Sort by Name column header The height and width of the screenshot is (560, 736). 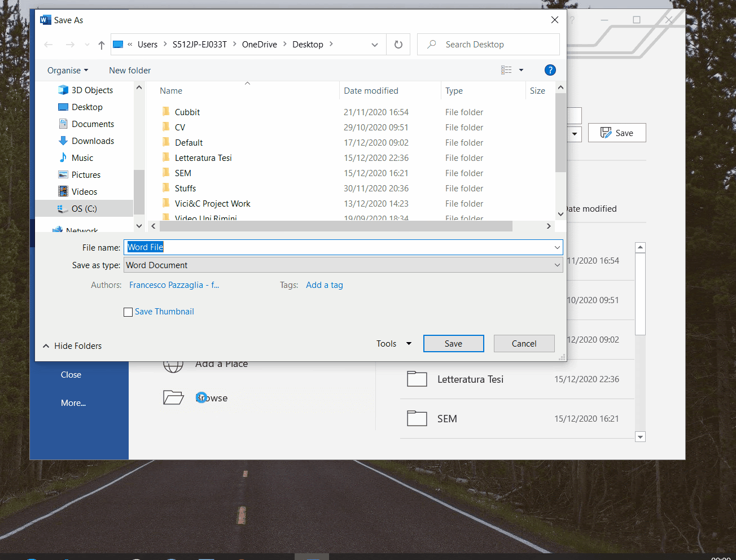tap(171, 91)
